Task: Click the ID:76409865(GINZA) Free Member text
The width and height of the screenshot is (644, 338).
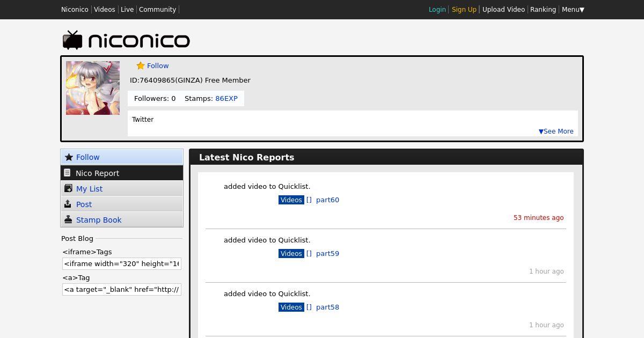Action: 190,80
